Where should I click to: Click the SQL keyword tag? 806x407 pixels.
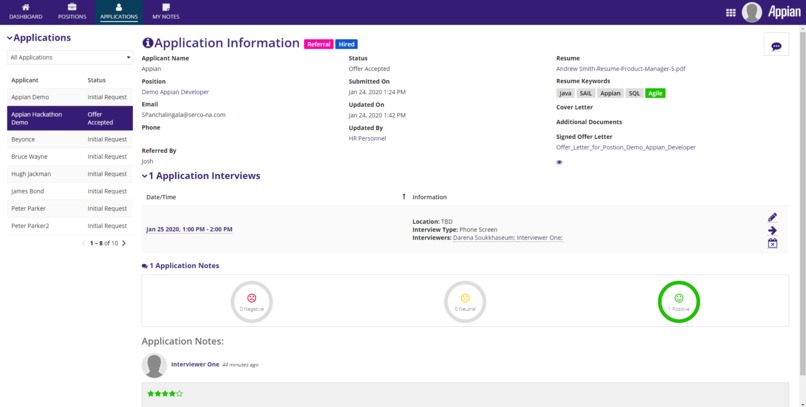[634, 94]
